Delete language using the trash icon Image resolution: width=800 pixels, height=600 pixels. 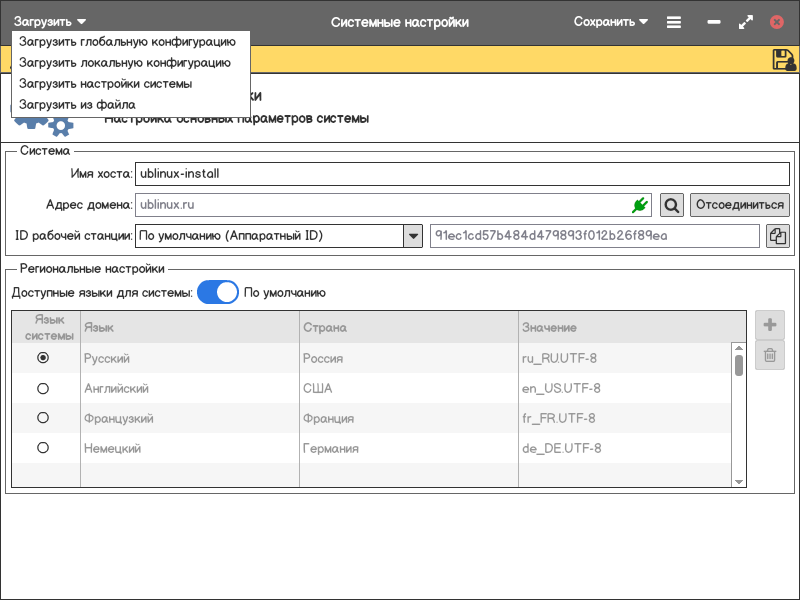pos(770,355)
